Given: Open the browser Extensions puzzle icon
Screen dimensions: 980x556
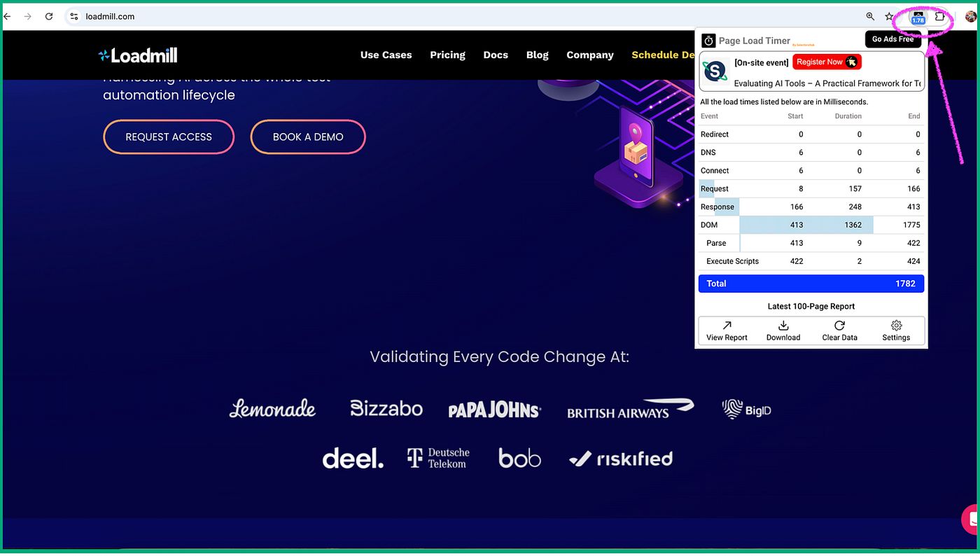Looking at the screenshot, I should 940,16.
